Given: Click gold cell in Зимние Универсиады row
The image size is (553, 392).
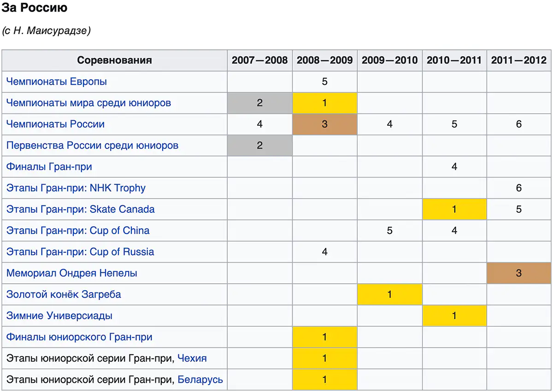Looking at the screenshot, I should coord(454,316).
